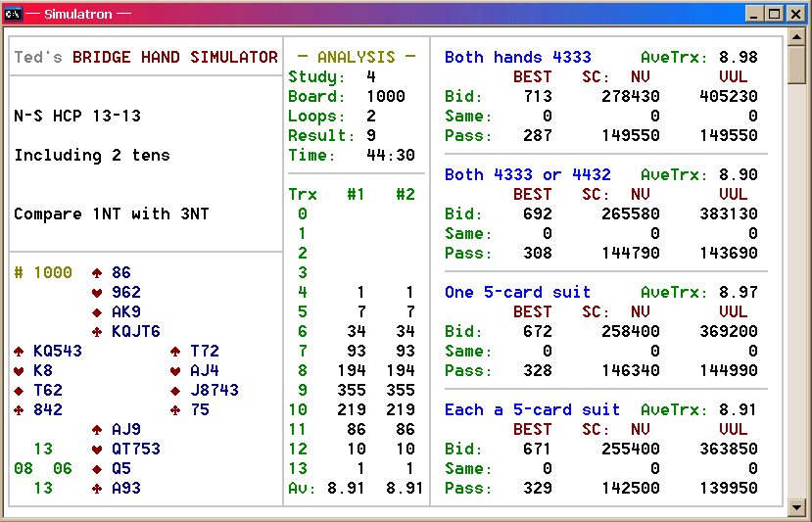
Task: Click South's club symbol beside A93
Action: pyautogui.click(x=97, y=489)
